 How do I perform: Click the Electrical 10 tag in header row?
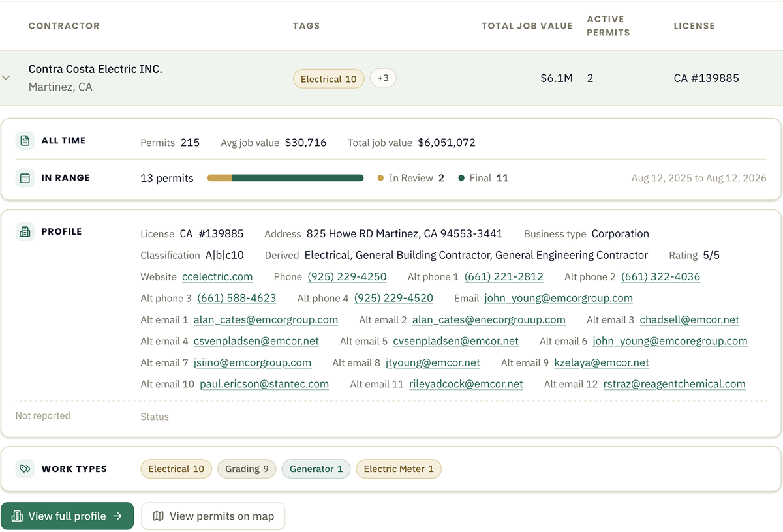(x=328, y=79)
